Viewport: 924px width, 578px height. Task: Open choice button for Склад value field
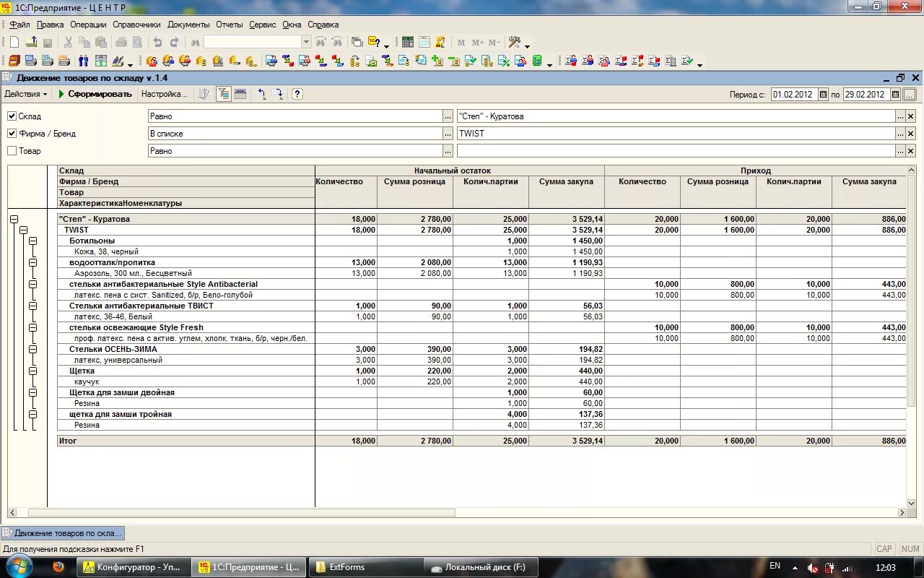coord(899,116)
